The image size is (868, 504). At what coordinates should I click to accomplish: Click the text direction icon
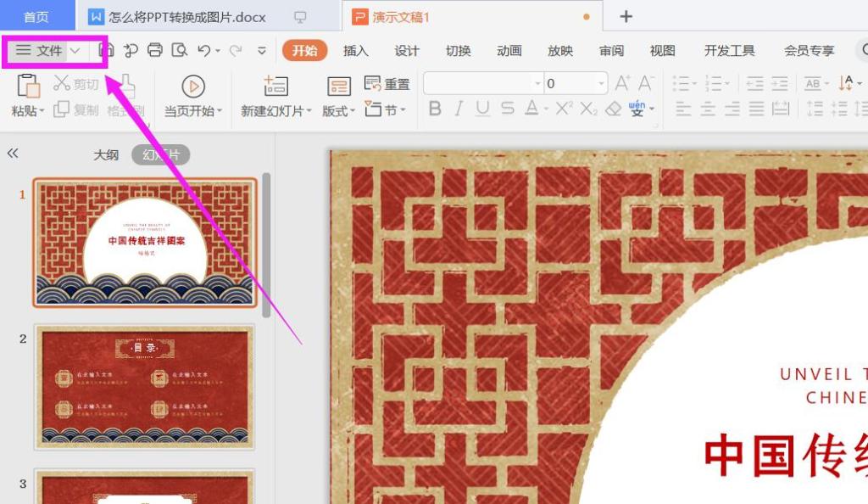(x=846, y=83)
